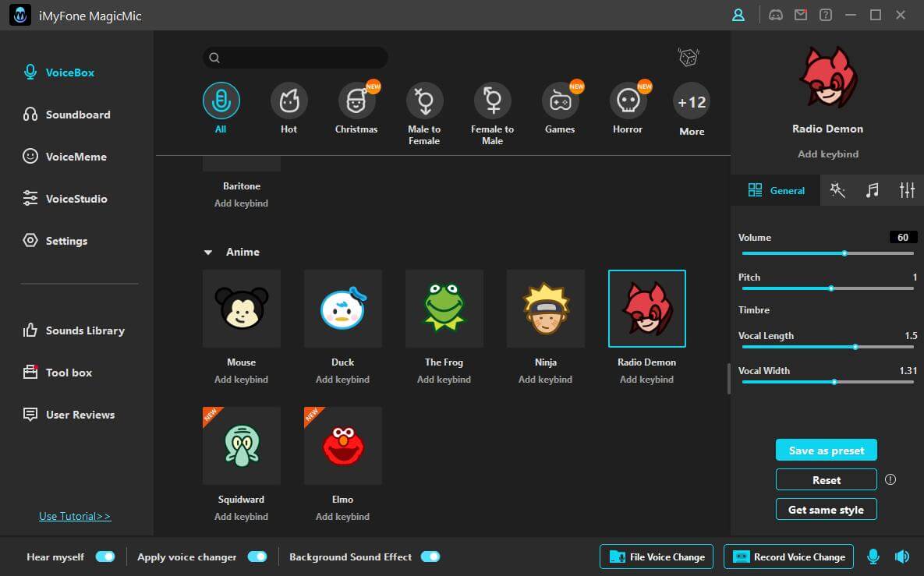
Task: Open the Discord icon in title bar
Action: click(x=776, y=16)
